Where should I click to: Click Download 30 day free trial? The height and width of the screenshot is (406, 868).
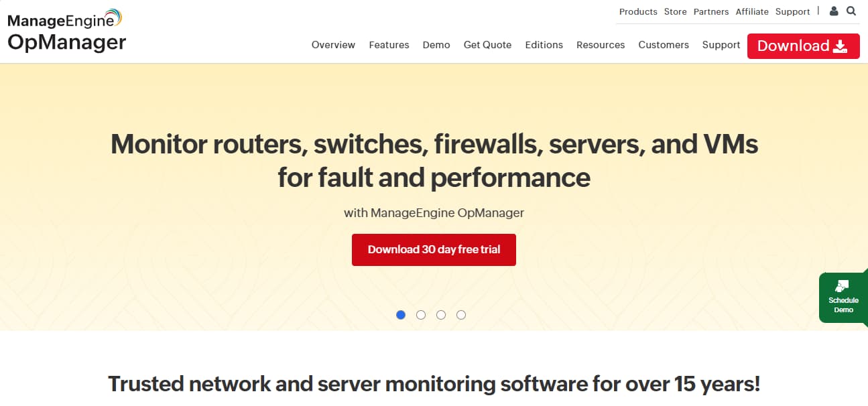434,249
